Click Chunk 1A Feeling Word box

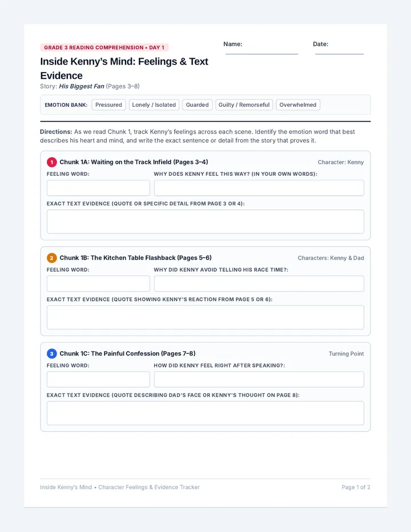[x=98, y=188]
